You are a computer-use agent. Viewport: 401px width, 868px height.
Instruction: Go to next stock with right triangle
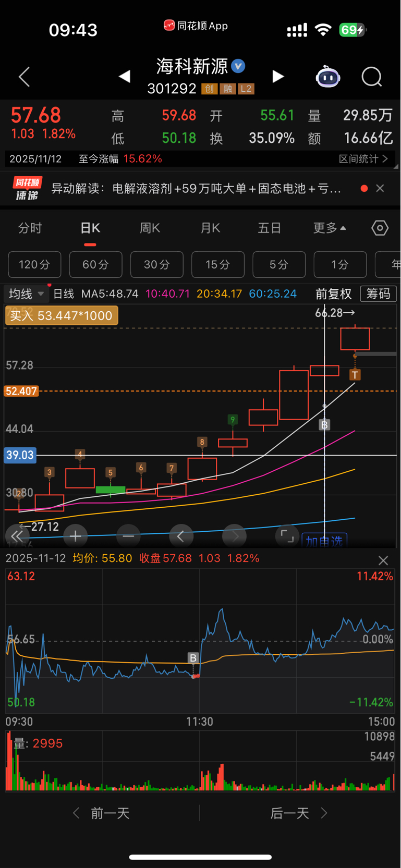click(278, 77)
